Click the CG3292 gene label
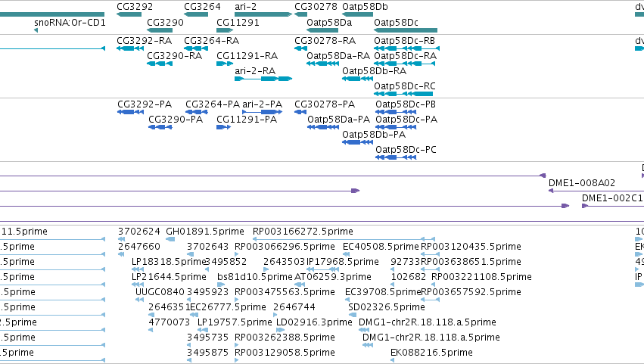Screen dimensions: 644x364 pyautogui.click(x=135, y=7)
